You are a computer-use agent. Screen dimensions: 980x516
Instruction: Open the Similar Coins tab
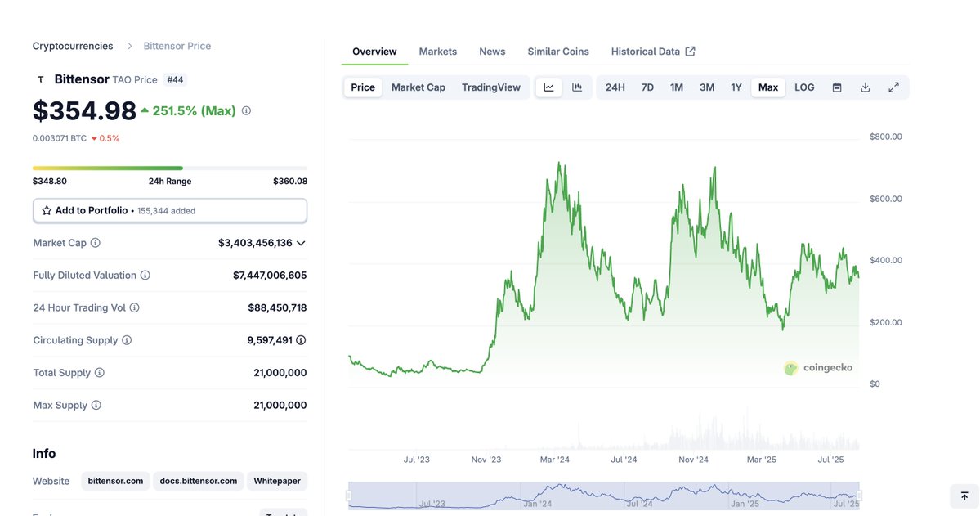(558, 52)
